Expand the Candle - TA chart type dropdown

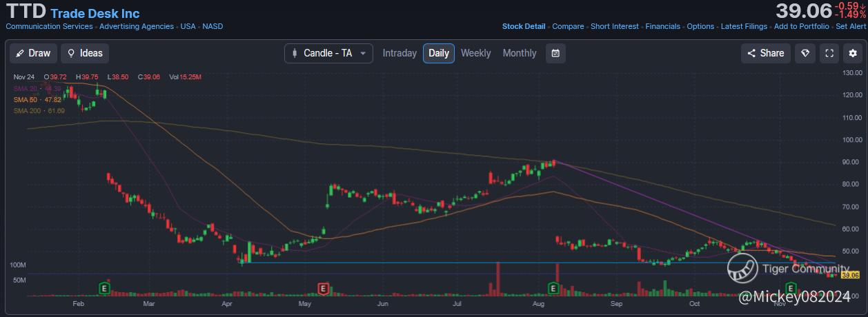point(328,53)
